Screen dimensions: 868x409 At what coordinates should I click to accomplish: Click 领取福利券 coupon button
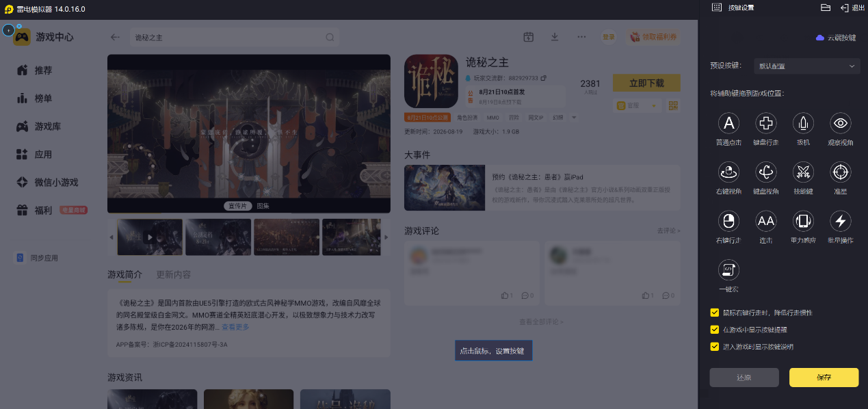(x=653, y=37)
